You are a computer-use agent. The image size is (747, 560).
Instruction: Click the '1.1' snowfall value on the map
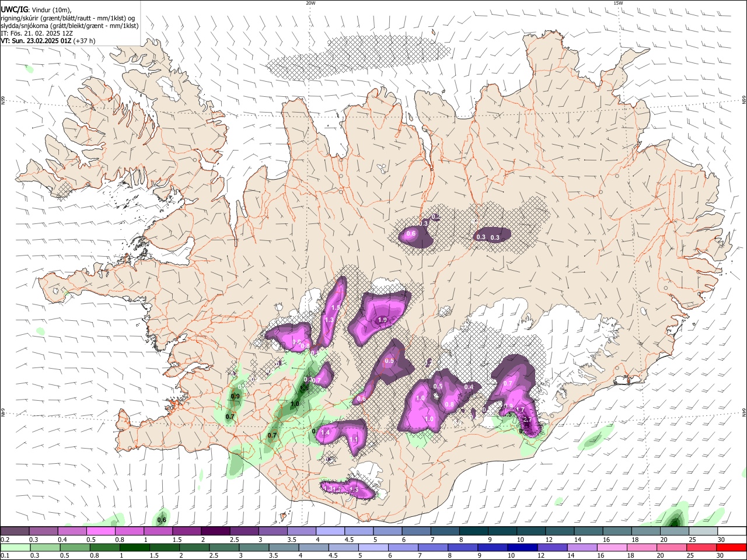[354, 439]
